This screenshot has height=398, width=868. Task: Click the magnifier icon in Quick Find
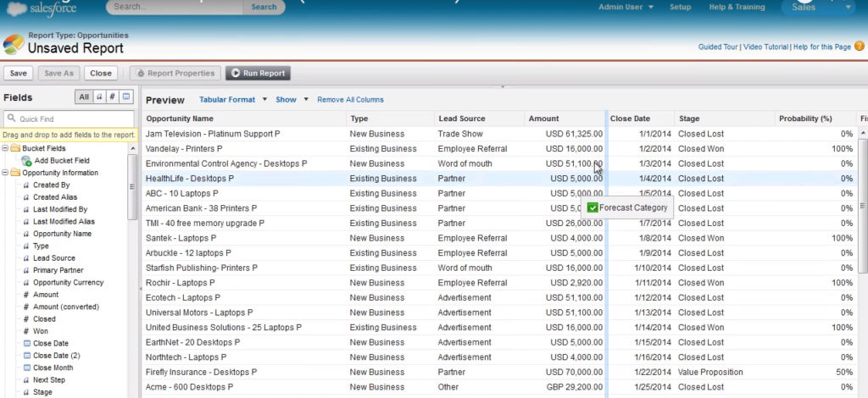[12, 119]
